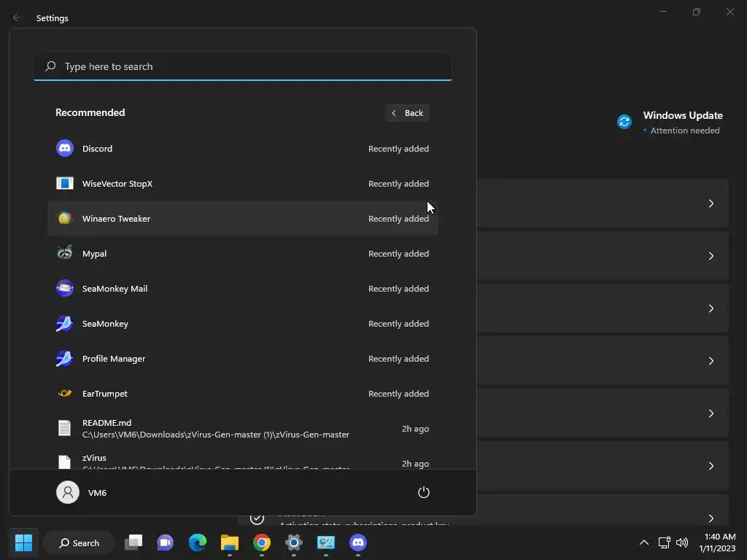This screenshot has width=747, height=560.
Task: Click Back button in Recommended
Action: pyautogui.click(x=407, y=113)
